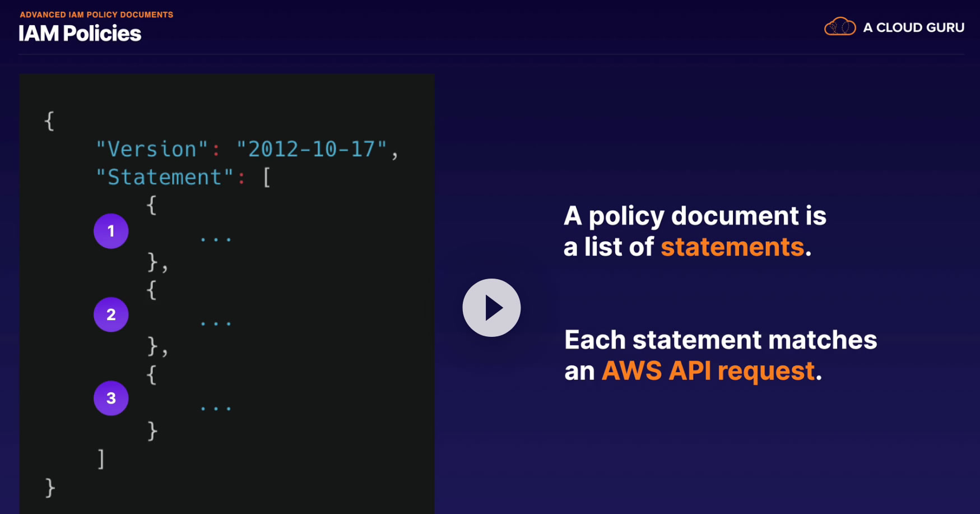980x514 pixels.
Task: Click the "IAM Policies" slide title
Action: pyautogui.click(x=80, y=34)
